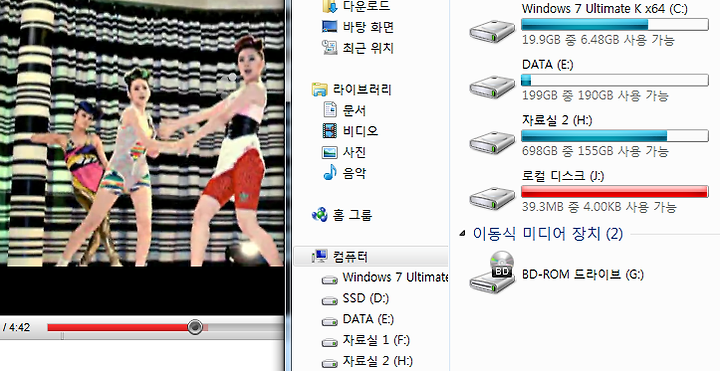Open the 자료실 2 (H:) drive in main pane

(x=557, y=120)
